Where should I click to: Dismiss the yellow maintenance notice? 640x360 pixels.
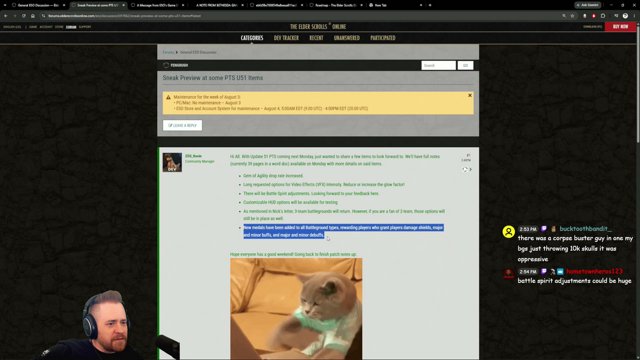[470, 96]
